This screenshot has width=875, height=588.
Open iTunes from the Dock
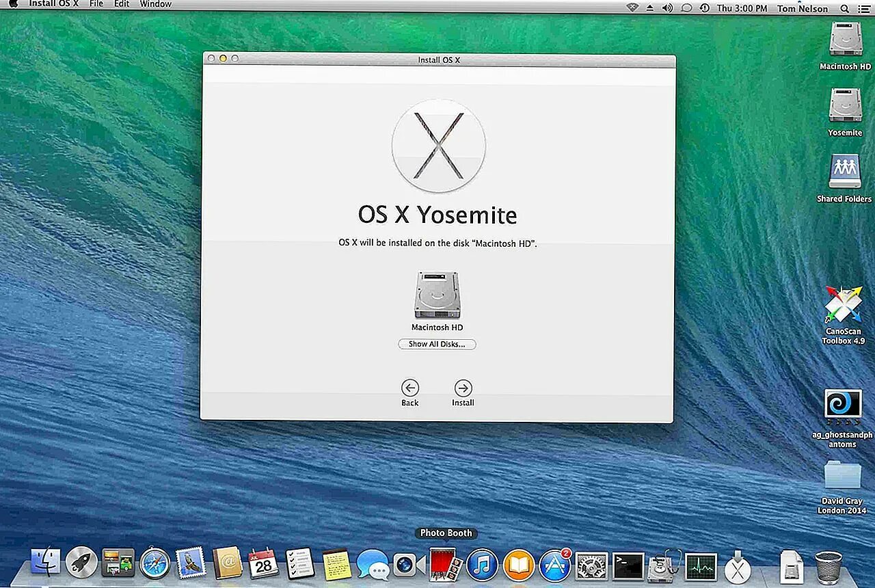coord(483,565)
